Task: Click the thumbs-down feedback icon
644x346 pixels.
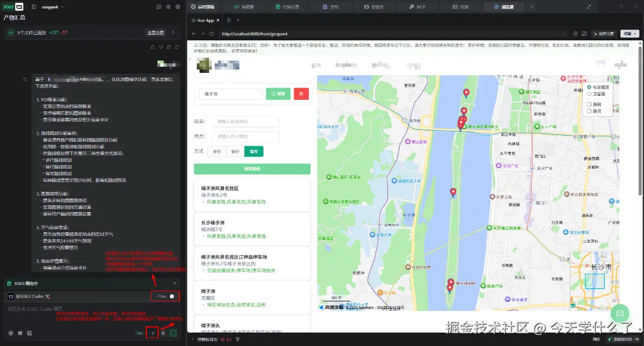Action: pos(161,47)
